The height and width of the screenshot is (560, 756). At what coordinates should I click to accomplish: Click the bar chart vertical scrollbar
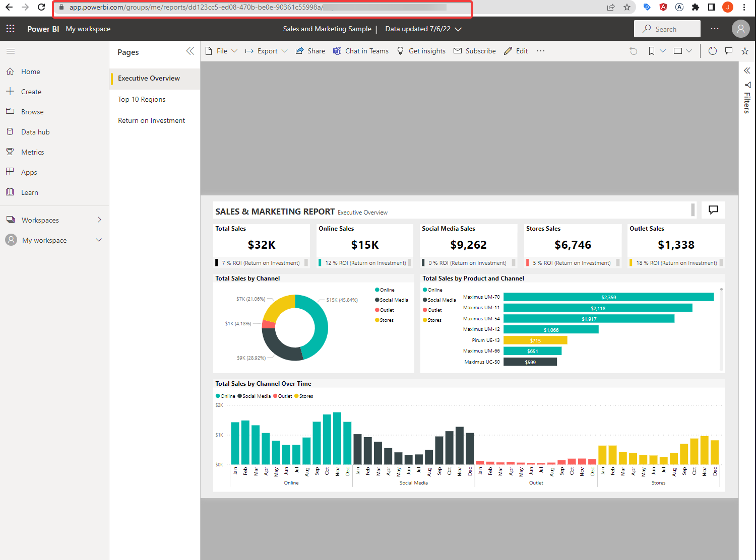[721, 328]
